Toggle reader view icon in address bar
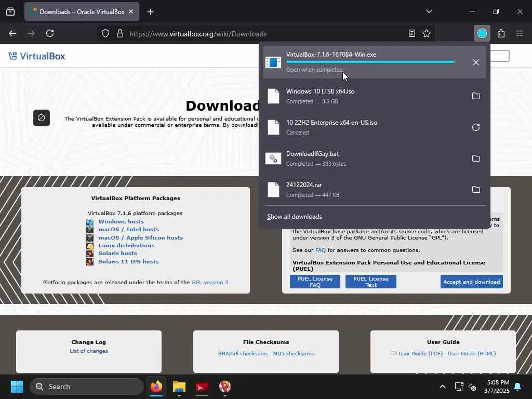This screenshot has height=399, width=532. coord(411,33)
